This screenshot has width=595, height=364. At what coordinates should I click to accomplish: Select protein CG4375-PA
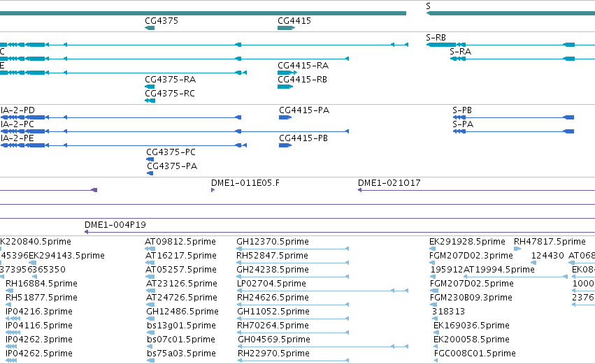click(172, 166)
